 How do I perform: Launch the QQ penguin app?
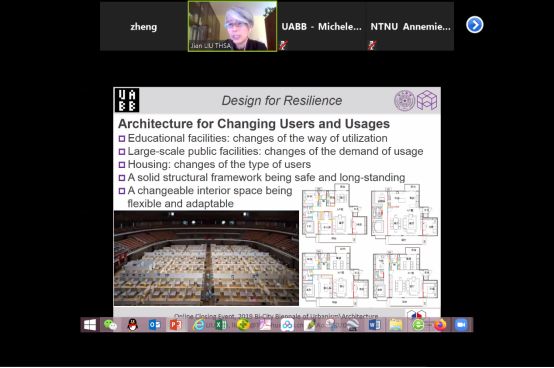pos(132,325)
